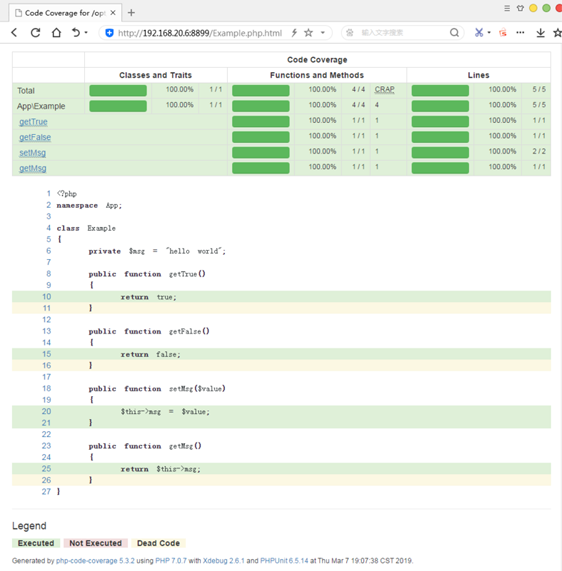Screen dimensions: 562x571
Task: Click the 2 / 2 lines value for setMsg
Action: (x=539, y=151)
